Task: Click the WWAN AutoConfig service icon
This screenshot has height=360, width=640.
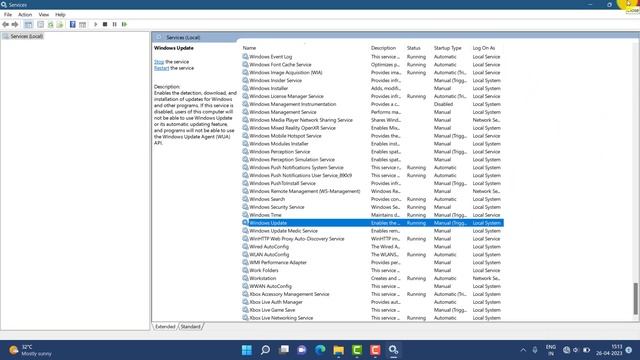Action: 245,286
